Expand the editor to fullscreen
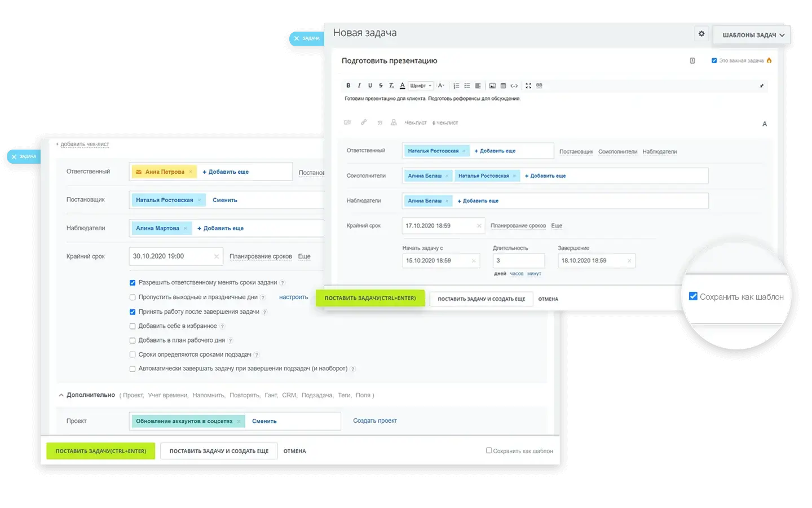Image resolution: width=812 pixels, height=508 pixels. coord(528,86)
